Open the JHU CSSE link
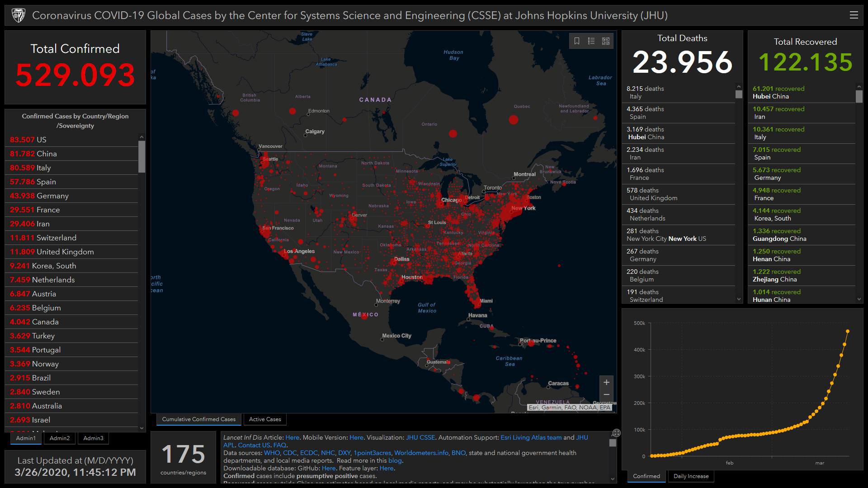 coord(420,437)
